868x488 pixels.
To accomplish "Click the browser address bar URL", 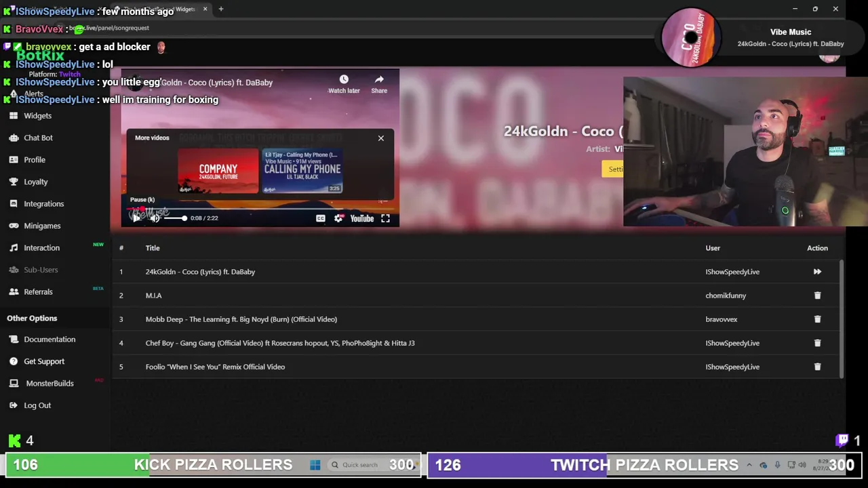I will (x=108, y=28).
